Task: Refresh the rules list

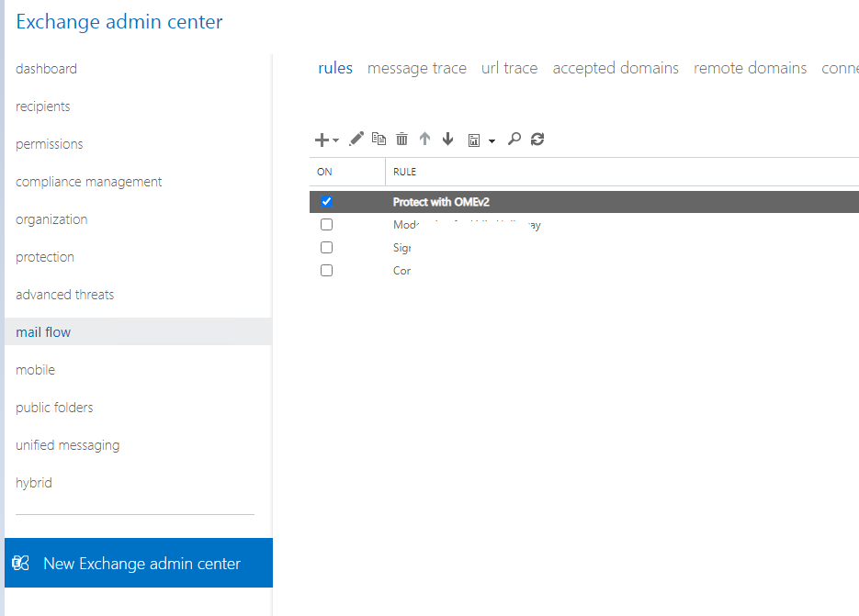Action: (537, 139)
